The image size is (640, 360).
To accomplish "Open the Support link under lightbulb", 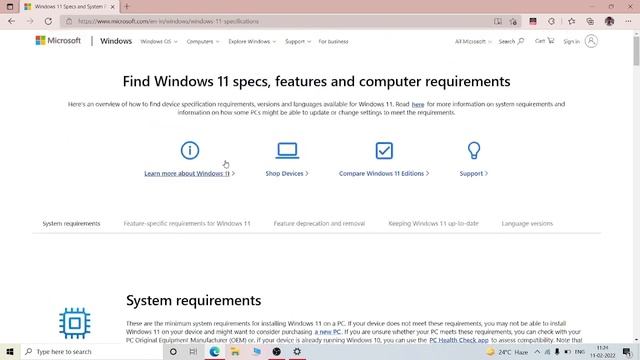I will coord(473,173).
